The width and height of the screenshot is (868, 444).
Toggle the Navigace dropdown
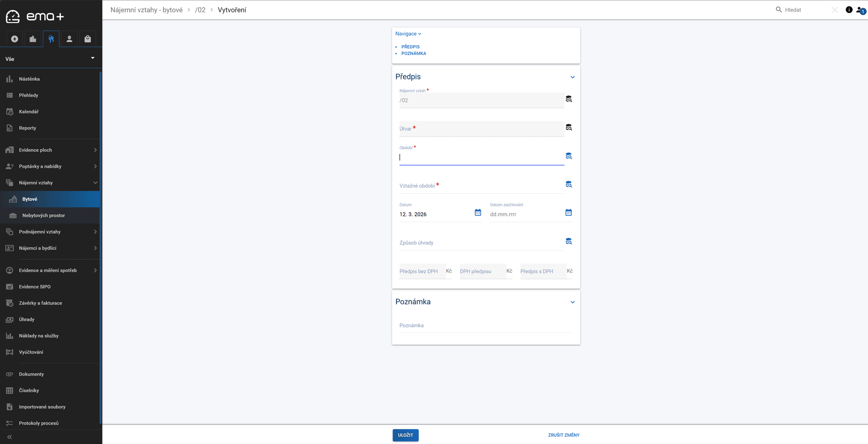[408, 34]
